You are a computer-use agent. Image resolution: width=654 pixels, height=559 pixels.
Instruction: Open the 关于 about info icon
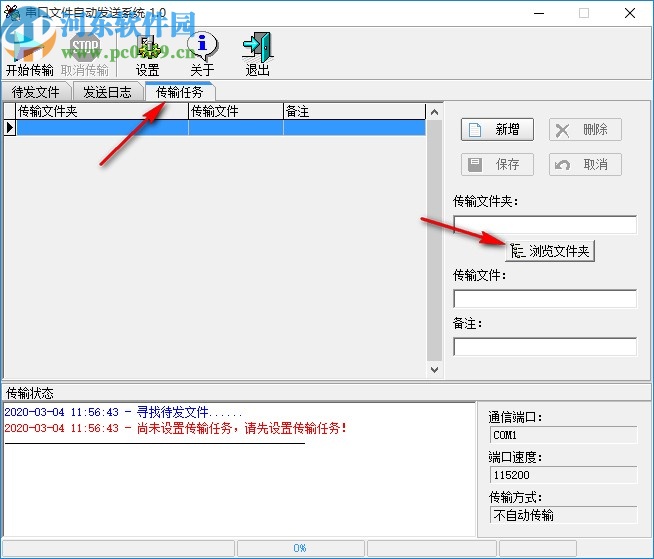pos(202,52)
